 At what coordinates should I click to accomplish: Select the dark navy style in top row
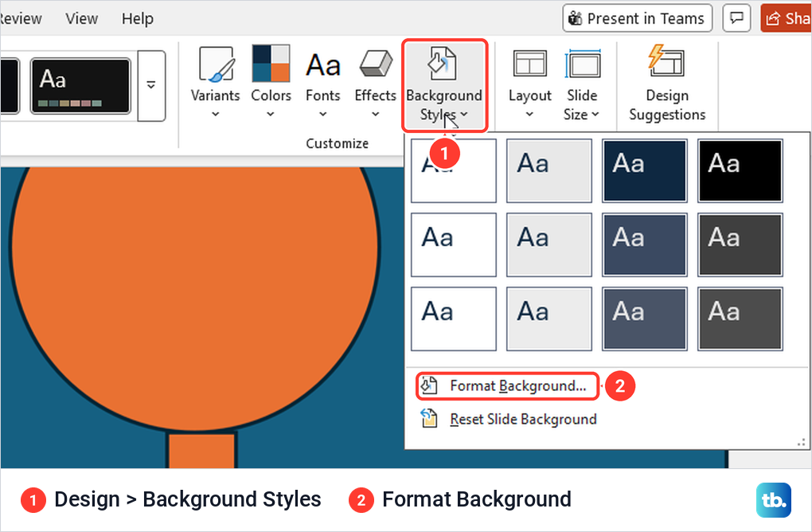pyautogui.click(x=645, y=170)
